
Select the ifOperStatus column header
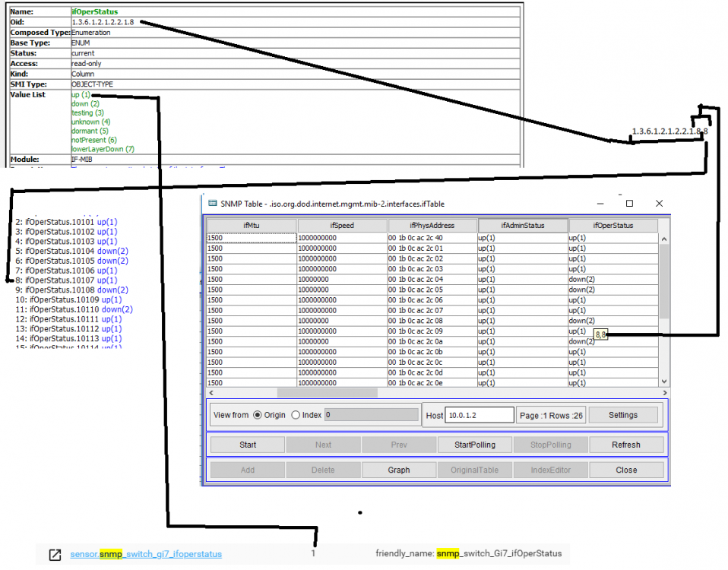tap(612, 225)
